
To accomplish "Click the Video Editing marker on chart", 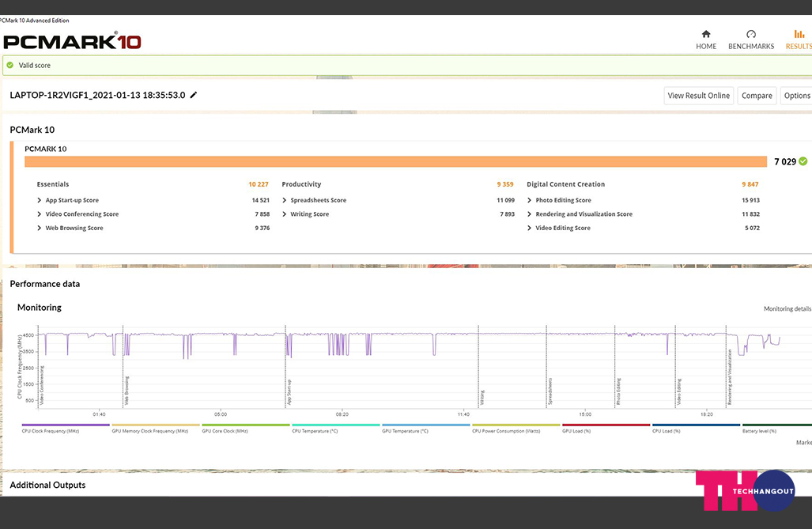I will pyautogui.click(x=679, y=391).
